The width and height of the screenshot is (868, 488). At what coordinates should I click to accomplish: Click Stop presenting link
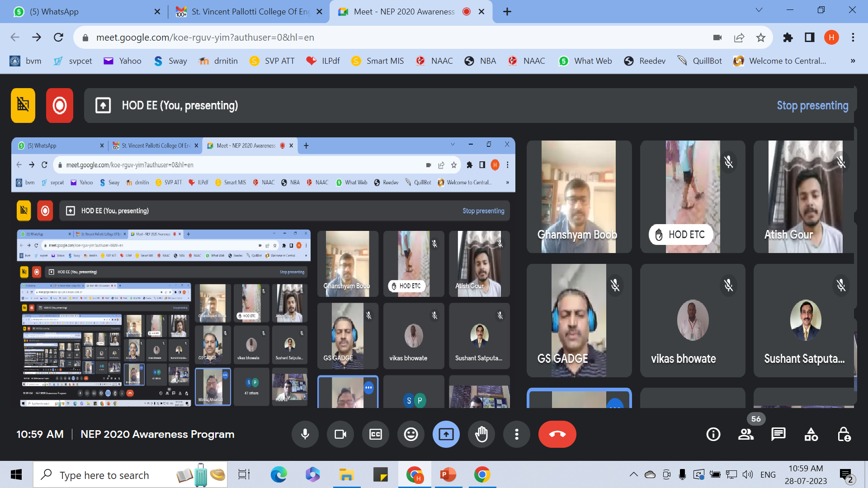(x=812, y=105)
